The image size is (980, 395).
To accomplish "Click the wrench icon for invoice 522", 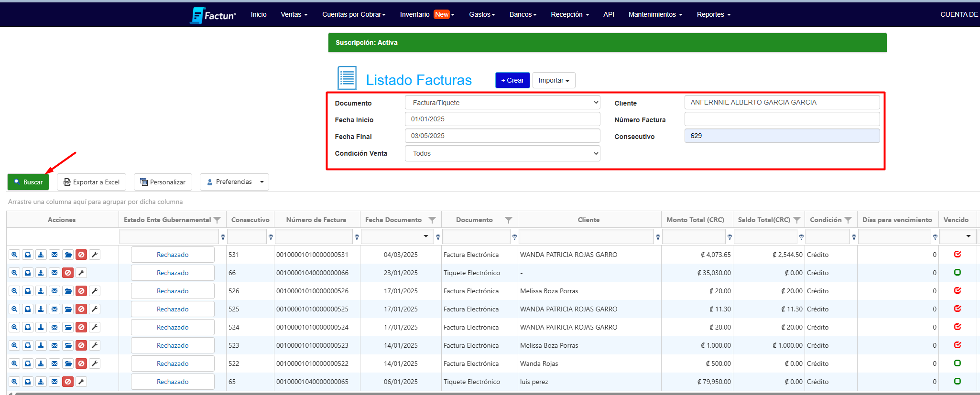I will click(x=95, y=363).
